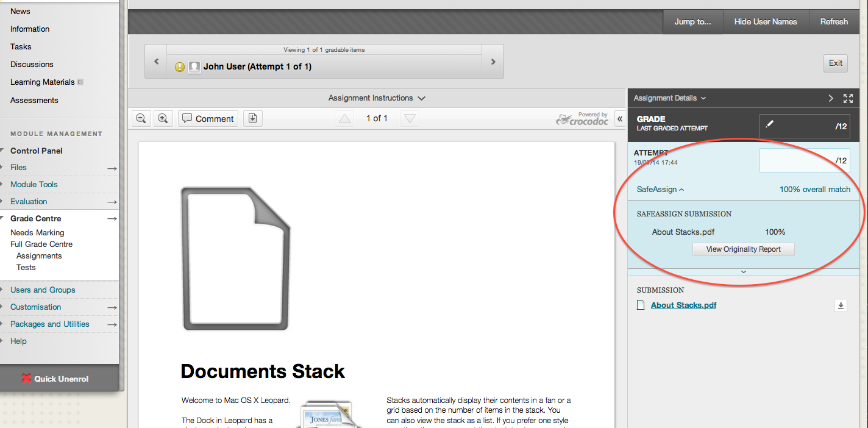Viewport: 868px width, 428px height.
Task: Click the Control Panel heading
Action: click(37, 151)
